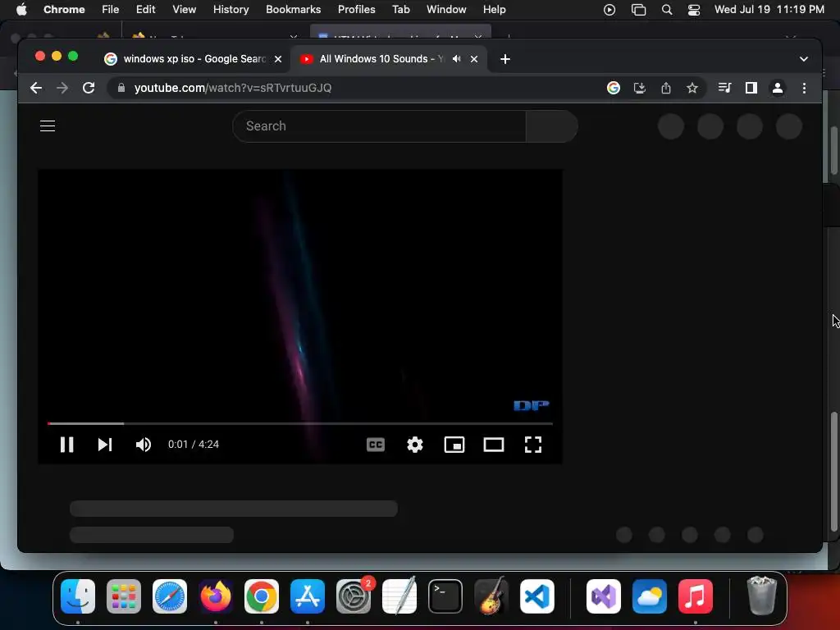Open YouTube hamburger guide menu
This screenshot has width=840, height=630.
pyautogui.click(x=48, y=126)
